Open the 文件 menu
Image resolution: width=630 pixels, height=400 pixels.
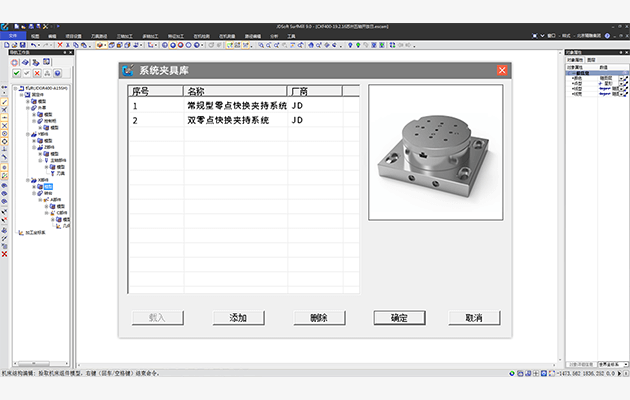[x=13, y=36]
